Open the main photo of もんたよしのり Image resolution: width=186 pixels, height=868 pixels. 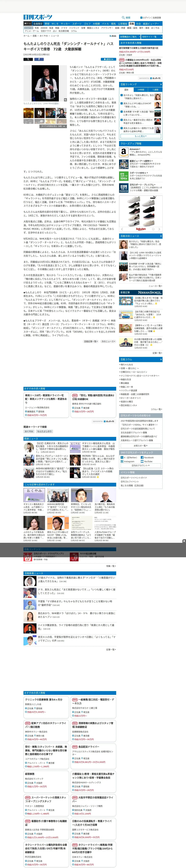coord(45,83)
